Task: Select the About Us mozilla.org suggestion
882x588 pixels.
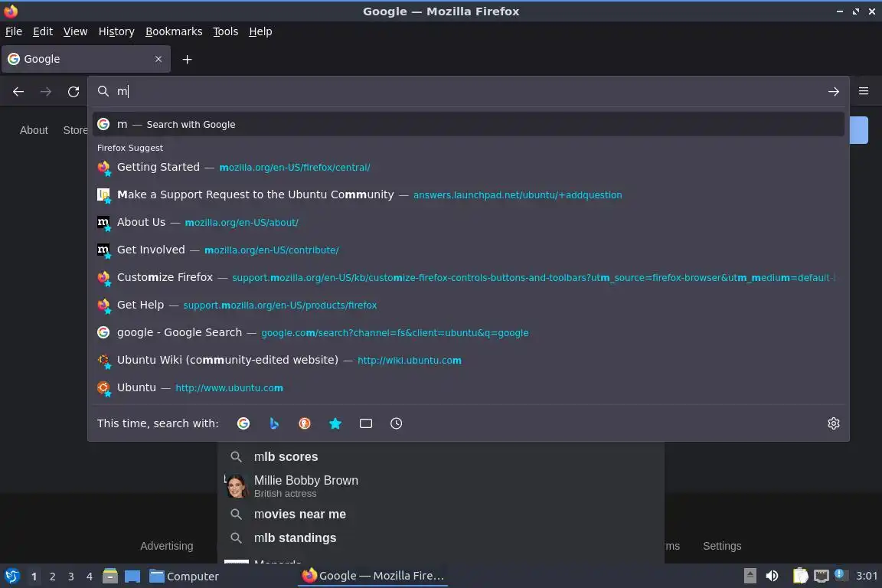Action: click(469, 222)
